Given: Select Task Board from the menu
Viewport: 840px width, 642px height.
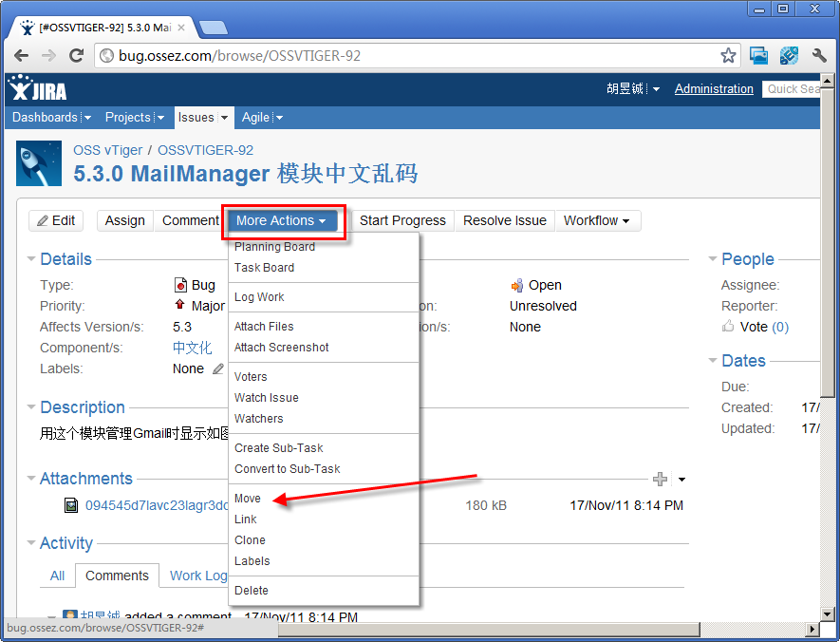Looking at the screenshot, I should (324, 268).
